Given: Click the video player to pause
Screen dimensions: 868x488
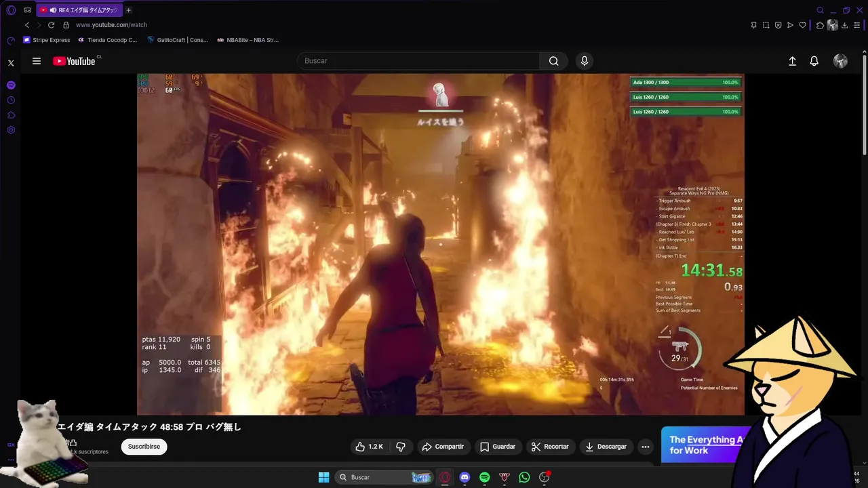Looking at the screenshot, I should (441, 244).
